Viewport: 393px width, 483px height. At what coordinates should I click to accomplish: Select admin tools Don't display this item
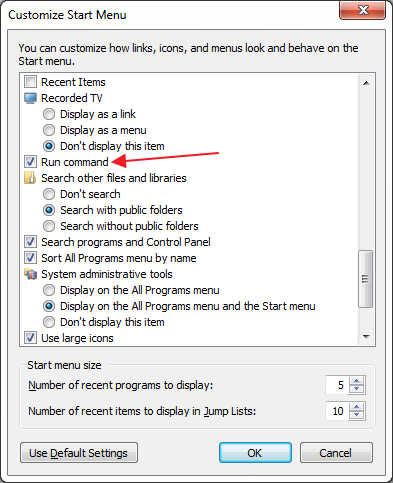coord(49,322)
